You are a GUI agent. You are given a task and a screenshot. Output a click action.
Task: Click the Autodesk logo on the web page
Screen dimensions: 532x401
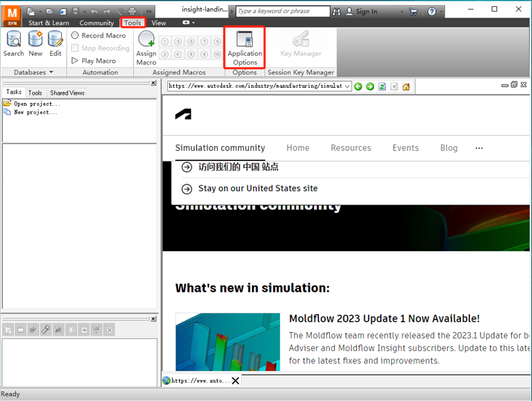click(x=183, y=114)
